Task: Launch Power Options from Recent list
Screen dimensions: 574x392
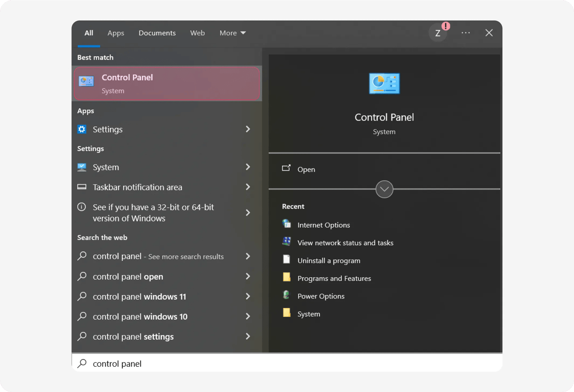Action: click(320, 296)
